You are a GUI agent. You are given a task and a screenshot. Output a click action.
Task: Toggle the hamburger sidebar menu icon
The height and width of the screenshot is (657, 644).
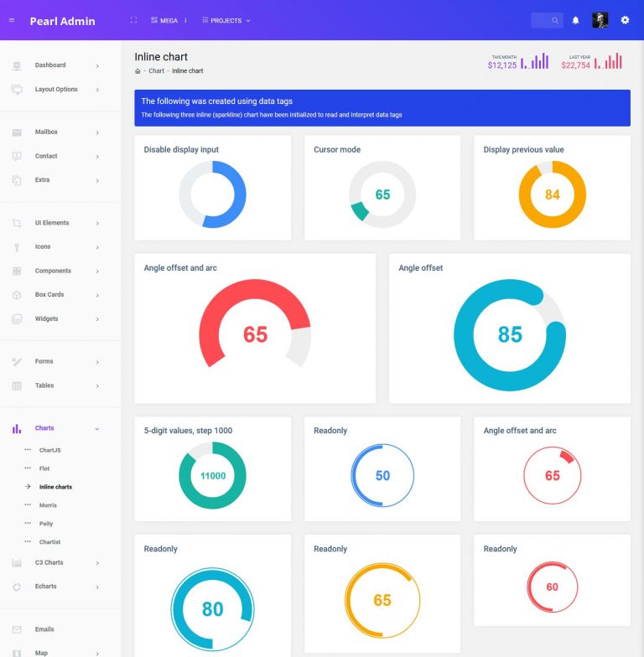pyautogui.click(x=12, y=20)
